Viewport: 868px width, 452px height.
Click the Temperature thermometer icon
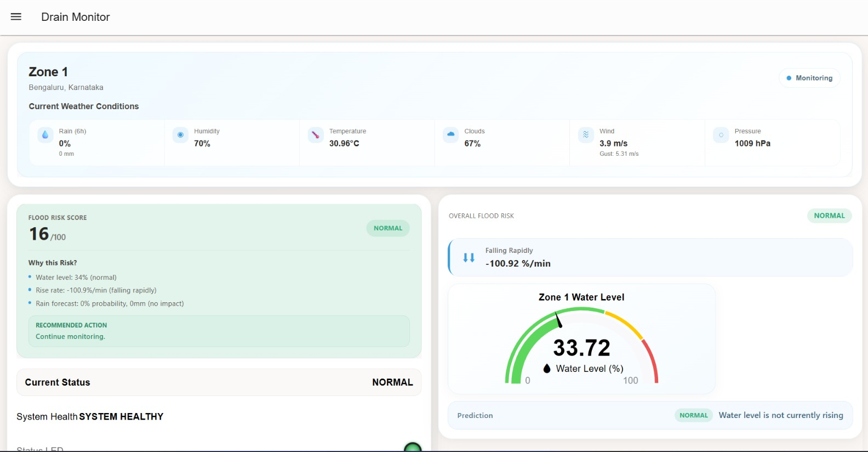pyautogui.click(x=316, y=135)
